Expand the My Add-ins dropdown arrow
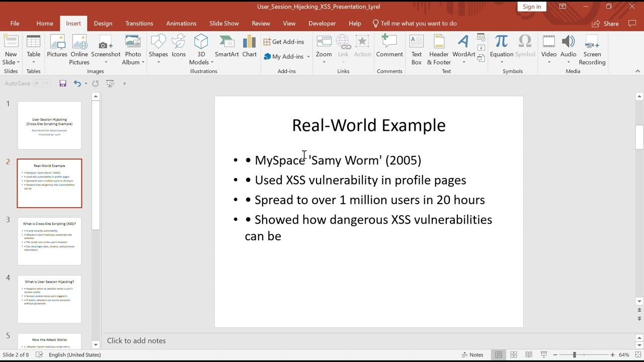644x362 pixels. tap(308, 57)
